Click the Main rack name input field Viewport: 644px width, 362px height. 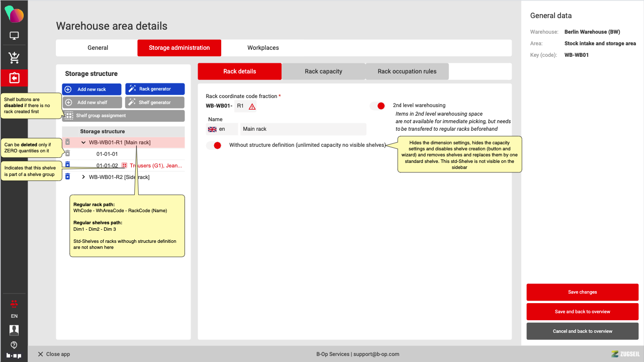coord(303,129)
